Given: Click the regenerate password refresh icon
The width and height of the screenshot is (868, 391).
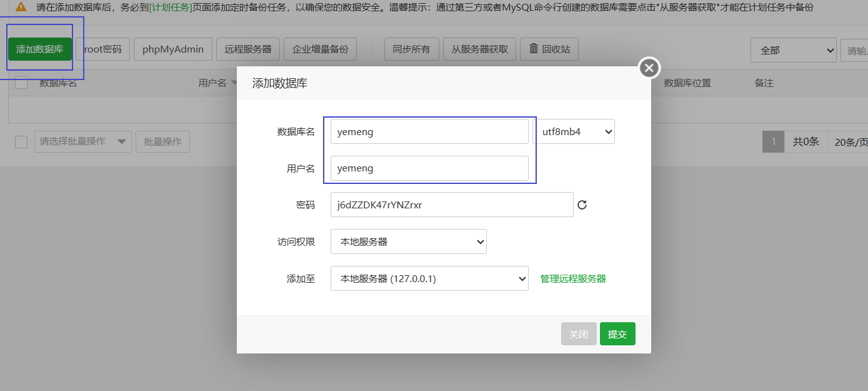Looking at the screenshot, I should [582, 205].
